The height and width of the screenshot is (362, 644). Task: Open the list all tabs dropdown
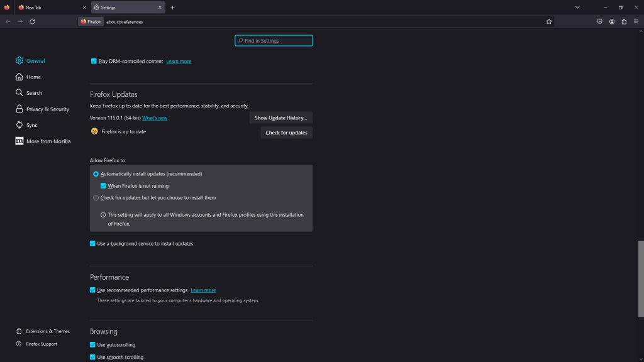[x=577, y=8]
